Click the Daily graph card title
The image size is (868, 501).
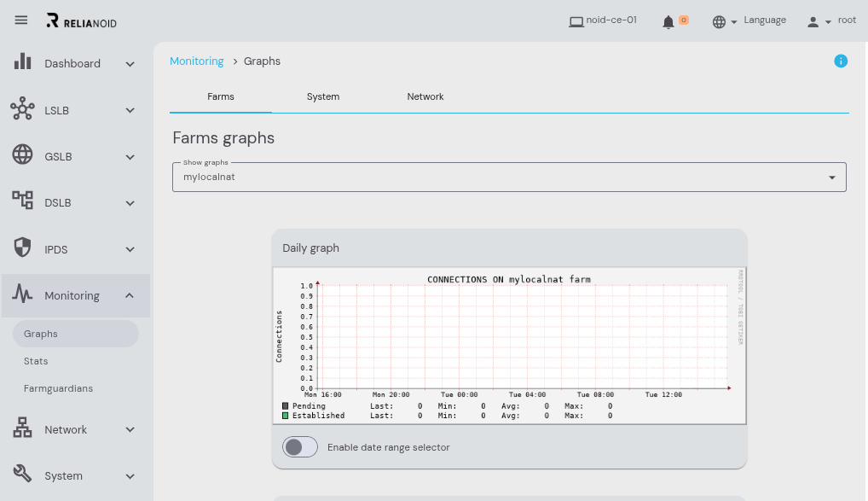click(x=310, y=248)
